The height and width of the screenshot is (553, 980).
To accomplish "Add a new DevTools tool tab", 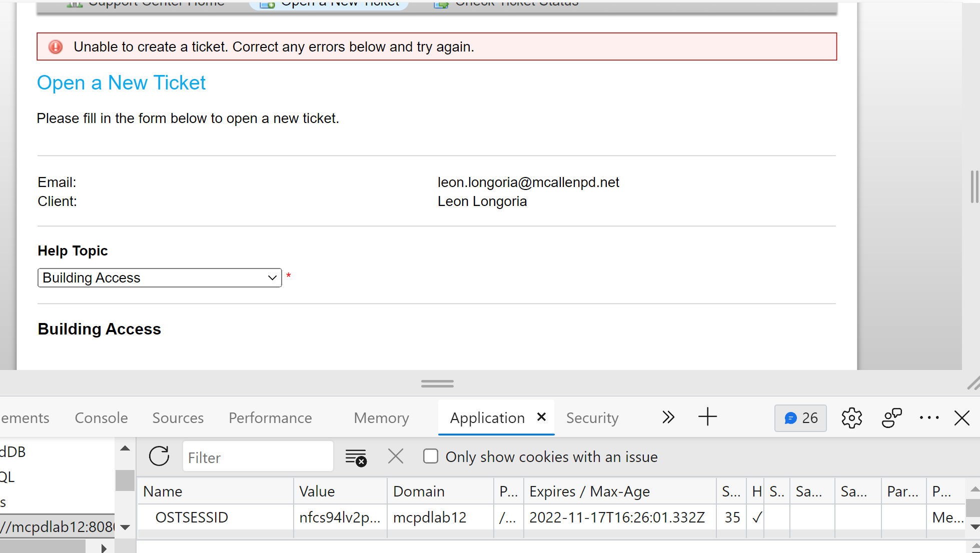I will [x=707, y=417].
